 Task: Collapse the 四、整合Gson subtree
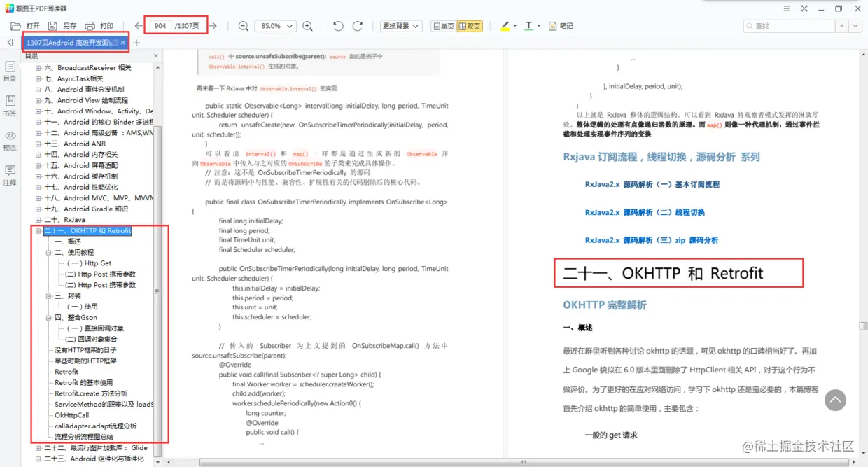[x=49, y=317]
